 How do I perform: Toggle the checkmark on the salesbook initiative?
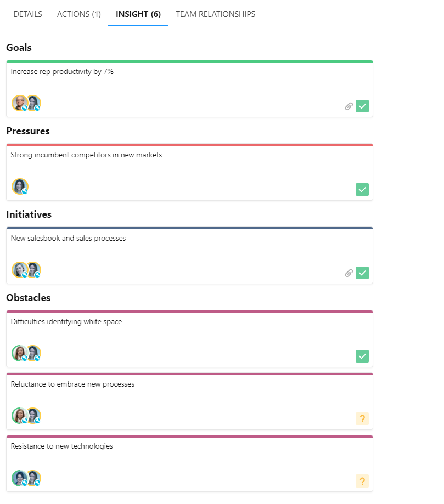tap(362, 273)
